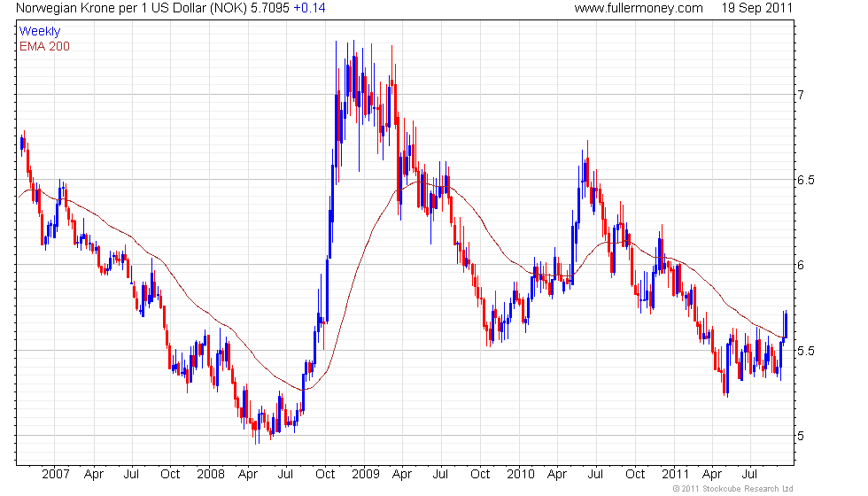
Task: Click the 5 level on the price axis
Action: [800, 436]
